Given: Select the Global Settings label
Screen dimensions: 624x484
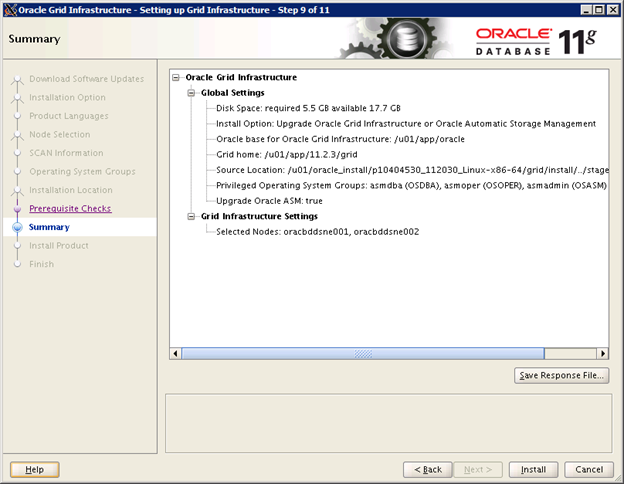Looking at the screenshot, I should click(x=232, y=93).
